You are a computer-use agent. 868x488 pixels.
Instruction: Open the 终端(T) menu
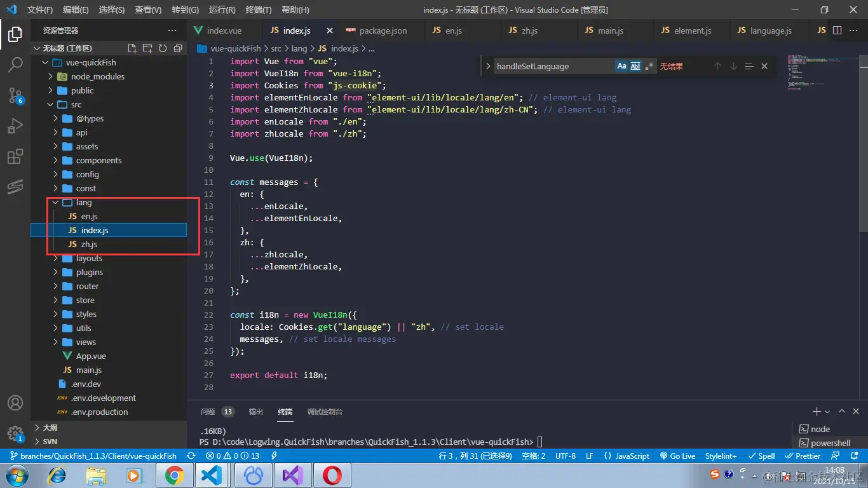coord(258,10)
